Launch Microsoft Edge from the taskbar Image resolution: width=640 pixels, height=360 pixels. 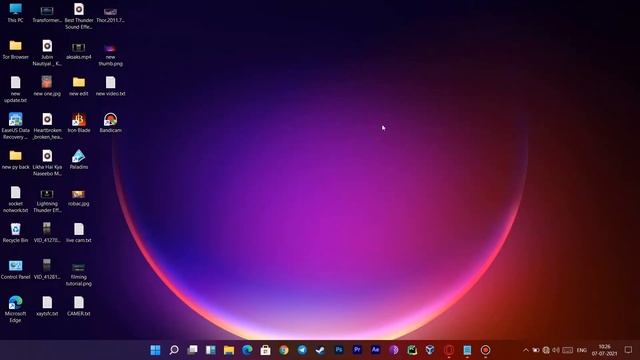pos(247,350)
